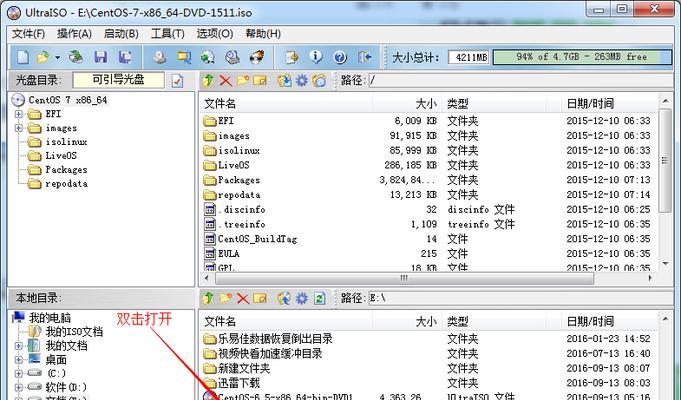This screenshot has width=681, height=400.
Task: Save the image with the floppy icon
Action: click(x=101, y=57)
